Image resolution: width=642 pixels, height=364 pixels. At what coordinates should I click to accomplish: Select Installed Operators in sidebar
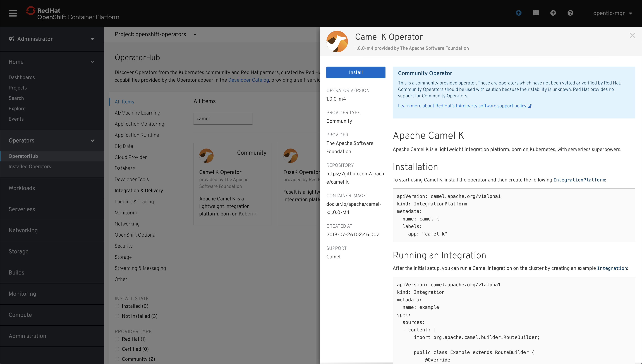point(30,166)
